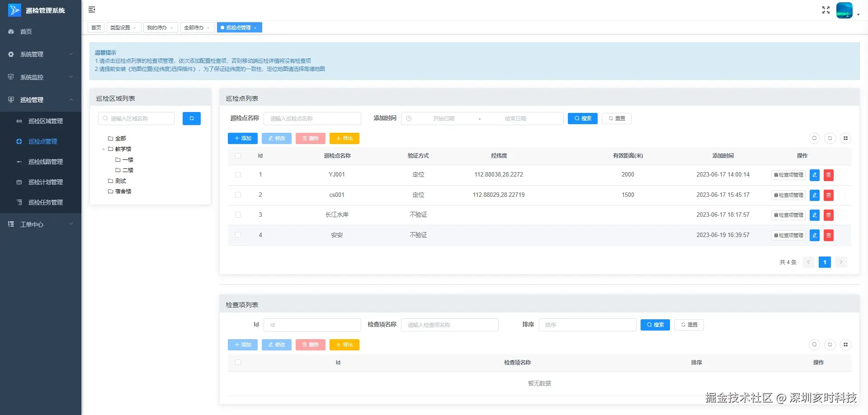
Task: Tick the checkbox for row 长江水岸
Action: [x=238, y=215]
